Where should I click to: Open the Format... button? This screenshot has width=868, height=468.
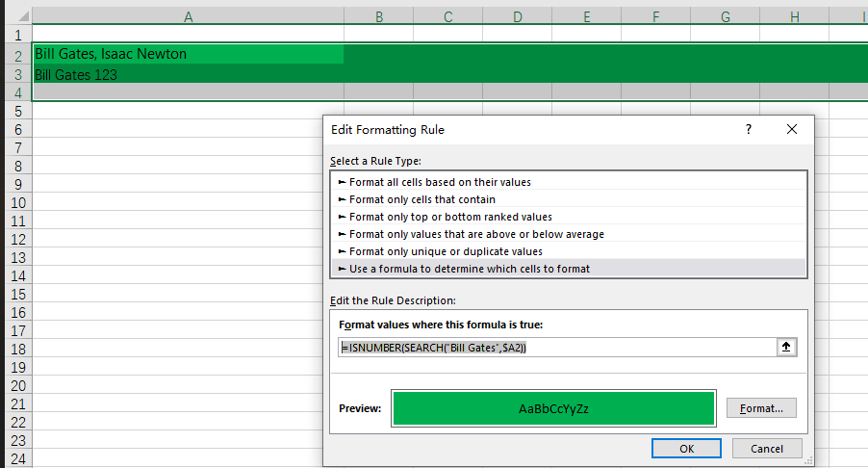761,408
